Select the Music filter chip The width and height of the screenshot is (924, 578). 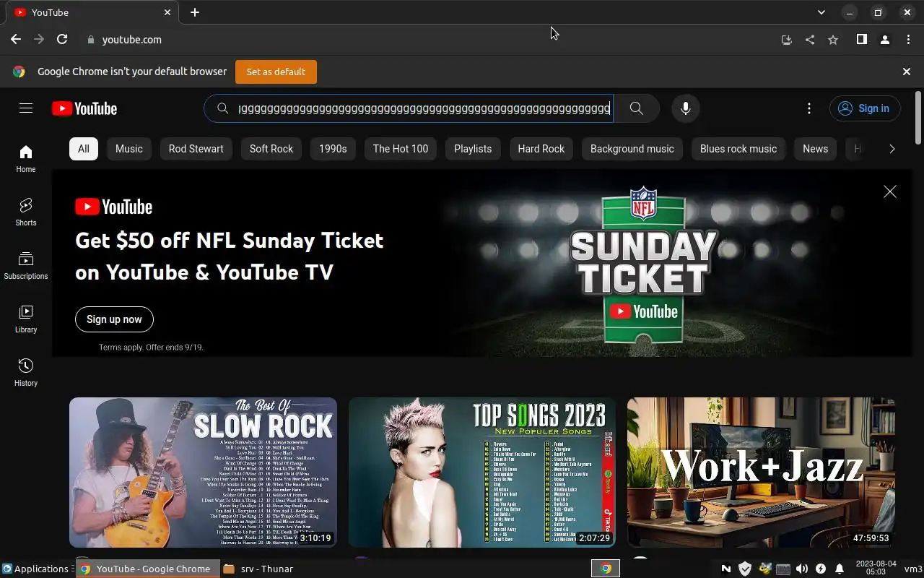129,149
